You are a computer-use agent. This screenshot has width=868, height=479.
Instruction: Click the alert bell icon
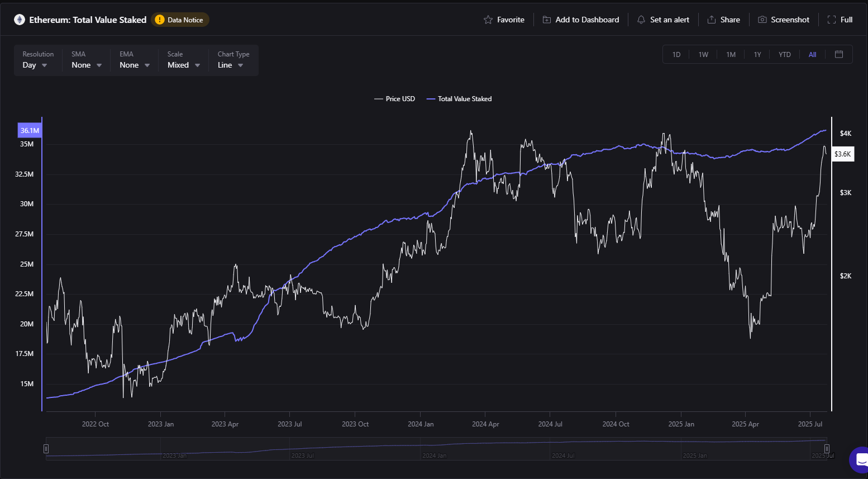click(x=641, y=20)
